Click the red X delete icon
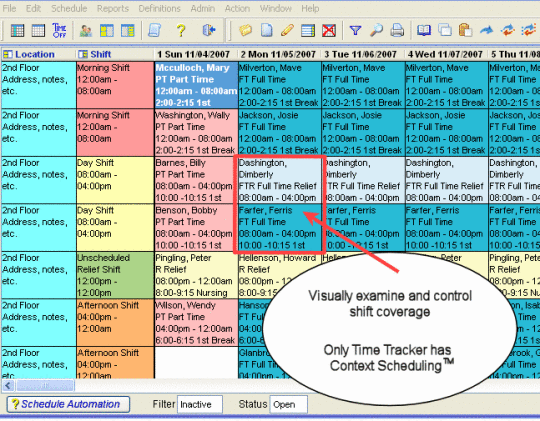The width and height of the screenshot is (540, 421). pos(329,30)
